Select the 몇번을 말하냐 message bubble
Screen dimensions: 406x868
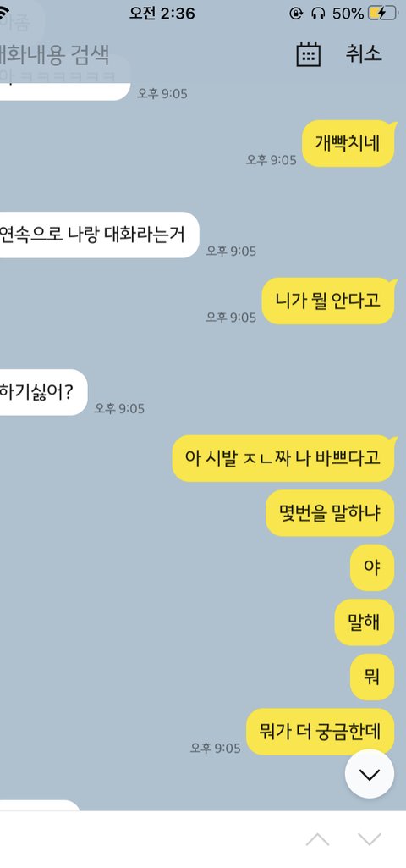330,513
